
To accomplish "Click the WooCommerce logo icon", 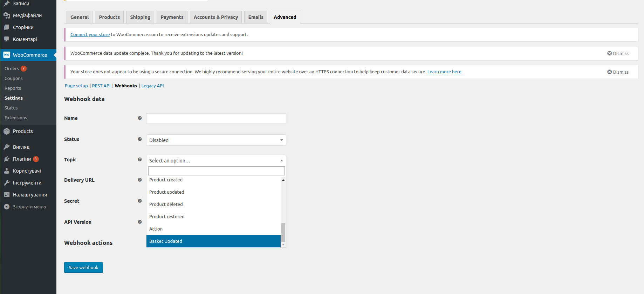I will click(7, 55).
